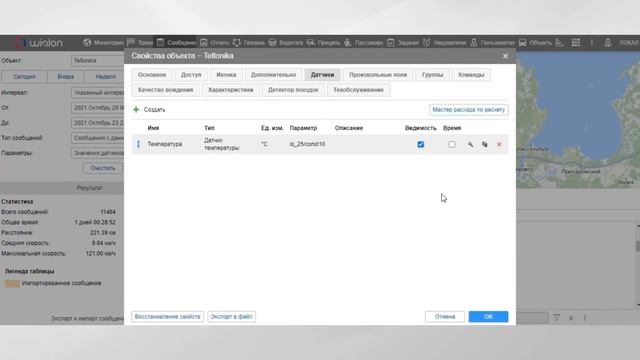Open Водители in the top menu

click(x=286, y=43)
